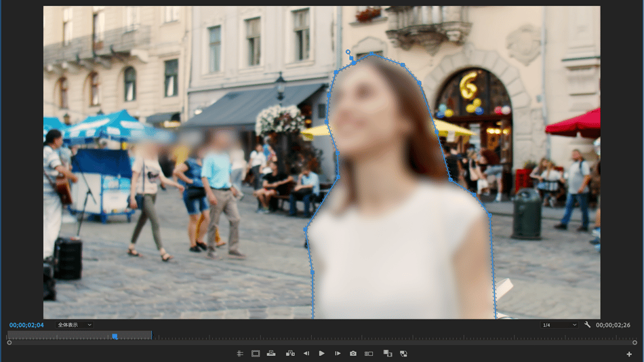Open the 全体表示 zoom level dropdown
Image resolution: width=644 pixels, height=362 pixels.
(x=75, y=325)
